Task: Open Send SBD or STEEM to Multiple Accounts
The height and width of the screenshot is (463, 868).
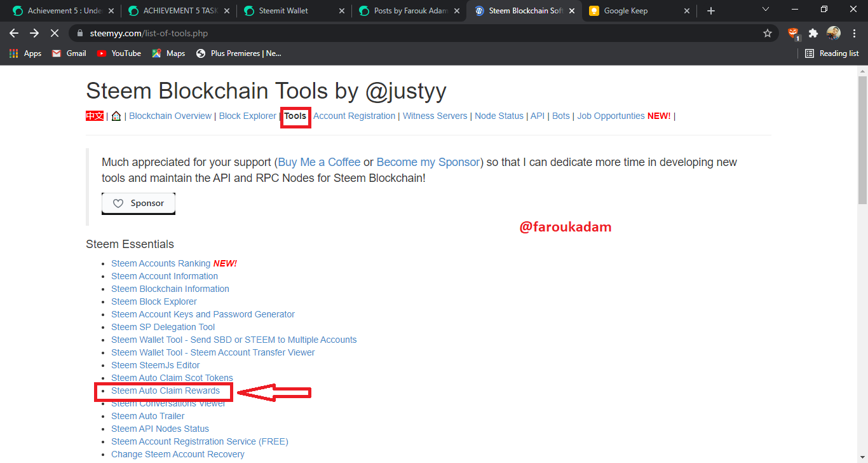Action: [x=234, y=340]
